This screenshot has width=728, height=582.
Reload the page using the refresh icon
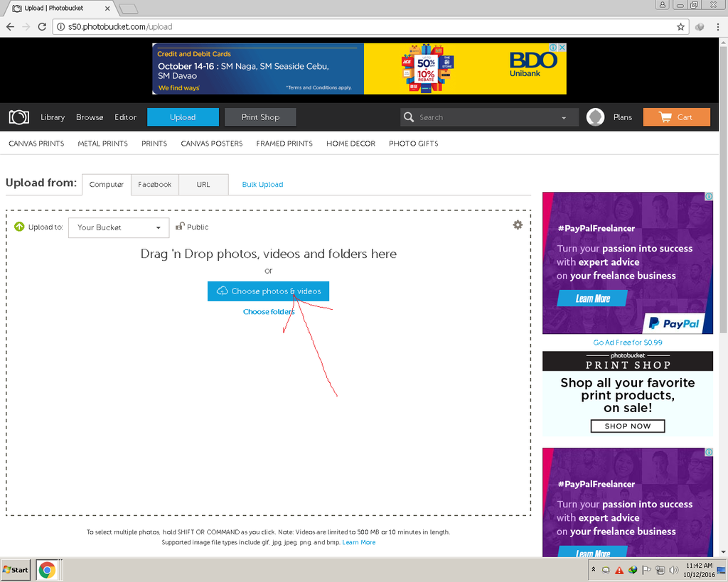point(42,27)
